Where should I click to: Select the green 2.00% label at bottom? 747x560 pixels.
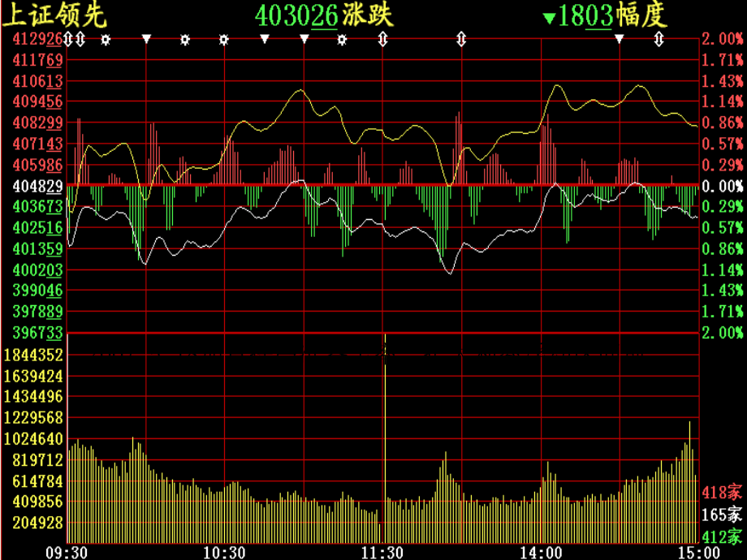(722, 333)
